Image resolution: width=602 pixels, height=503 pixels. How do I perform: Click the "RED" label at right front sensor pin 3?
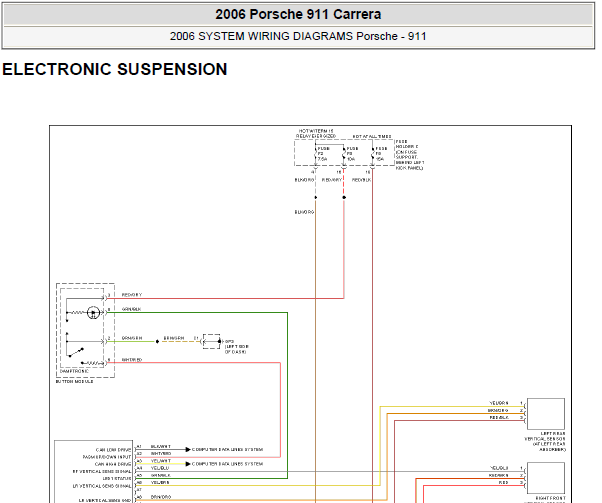coord(504,482)
